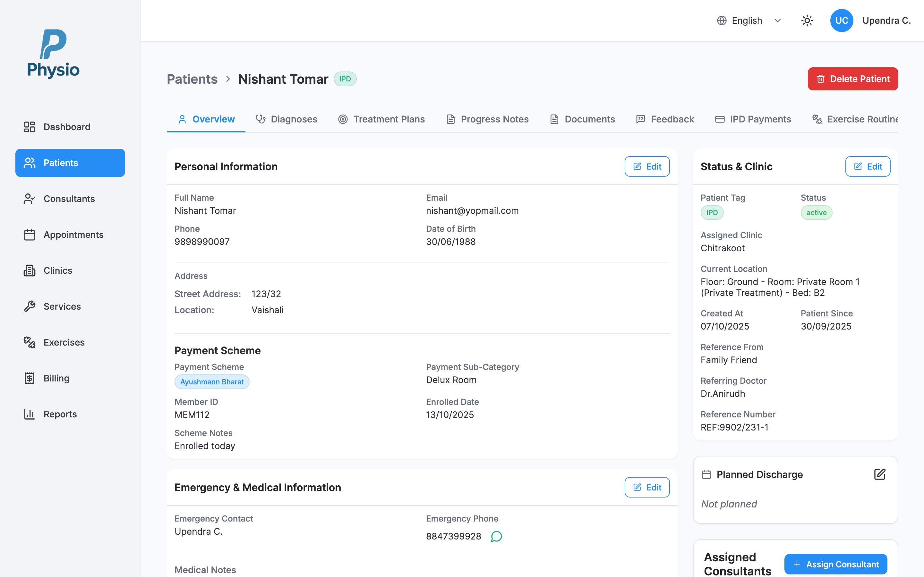The image size is (924, 577).
Task: Open the English language dropdown
Action: (x=749, y=21)
